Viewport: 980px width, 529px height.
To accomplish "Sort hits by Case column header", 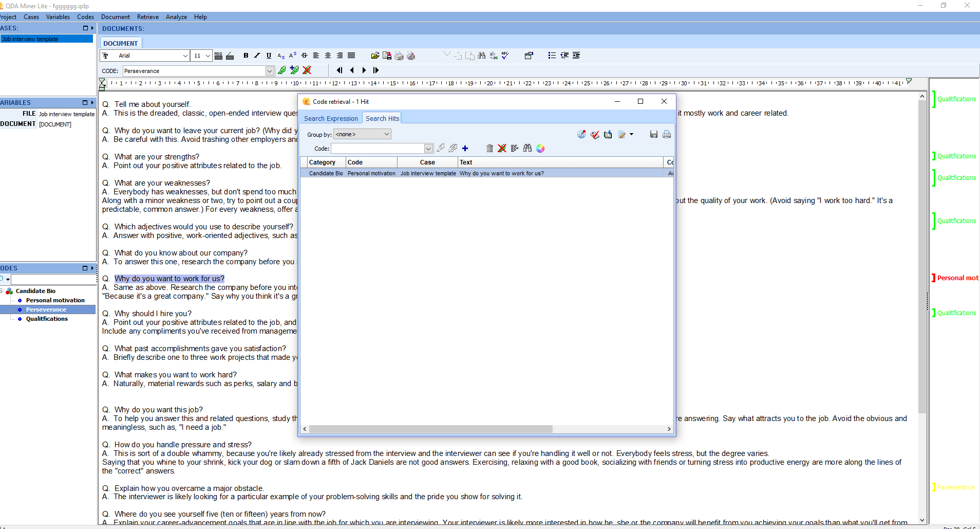I will pyautogui.click(x=427, y=162).
